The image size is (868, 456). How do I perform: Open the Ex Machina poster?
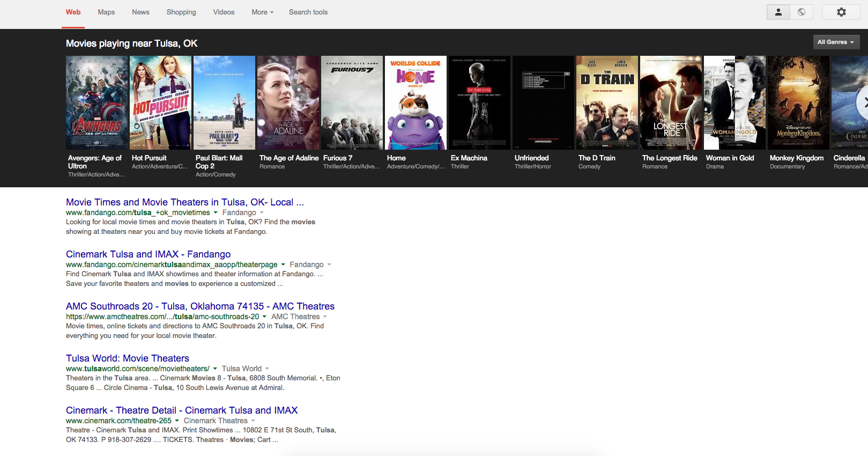(479, 102)
